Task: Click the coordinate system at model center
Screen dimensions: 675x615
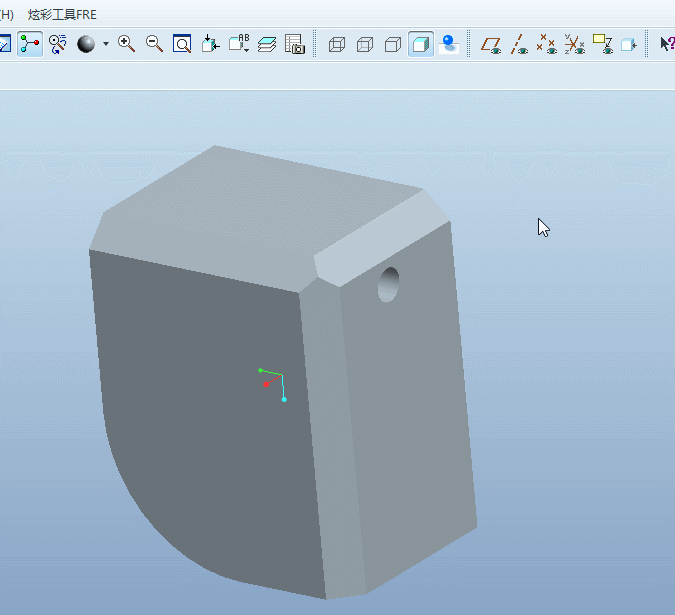Action: pyautogui.click(x=273, y=384)
